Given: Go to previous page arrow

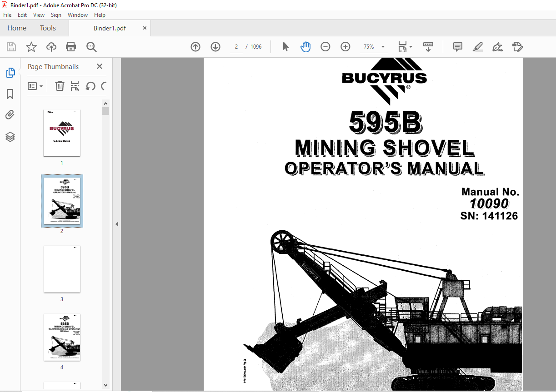Looking at the screenshot, I should coord(195,47).
